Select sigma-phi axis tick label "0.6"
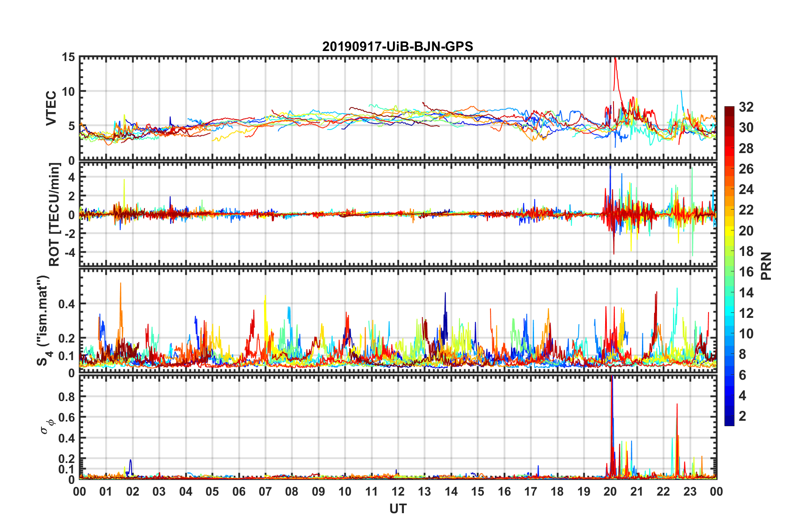The height and width of the screenshot is (532, 796). click(67, 417)
